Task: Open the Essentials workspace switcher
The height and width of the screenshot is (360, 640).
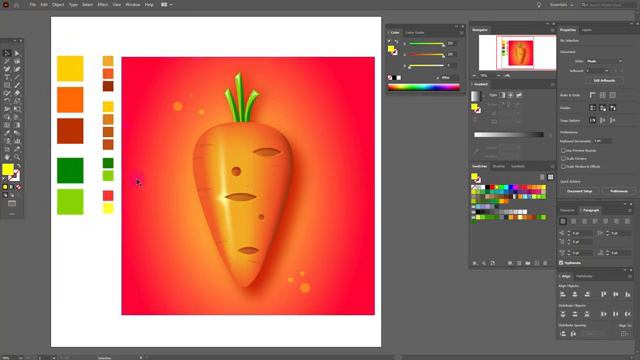Action: 561,5
